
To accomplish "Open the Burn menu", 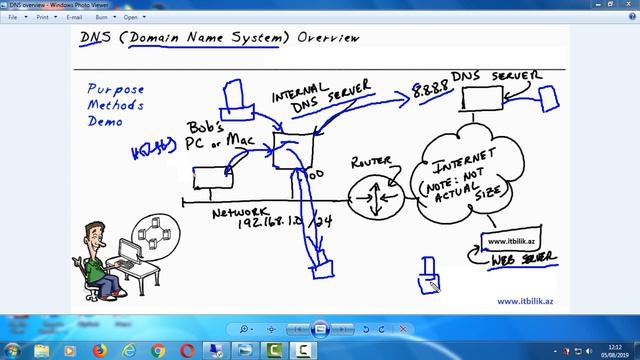I will tap(101, 17).
